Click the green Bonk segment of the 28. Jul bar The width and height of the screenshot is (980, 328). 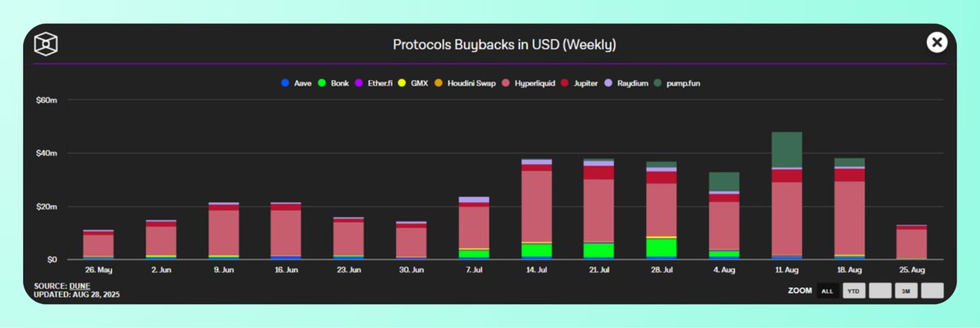(661, 247)
